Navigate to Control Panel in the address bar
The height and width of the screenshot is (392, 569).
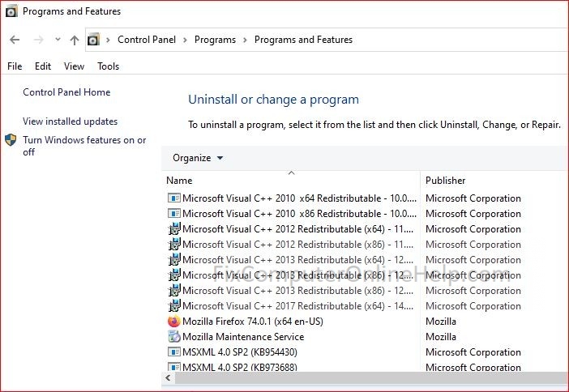pyautogui.click(x=147, y=40)
